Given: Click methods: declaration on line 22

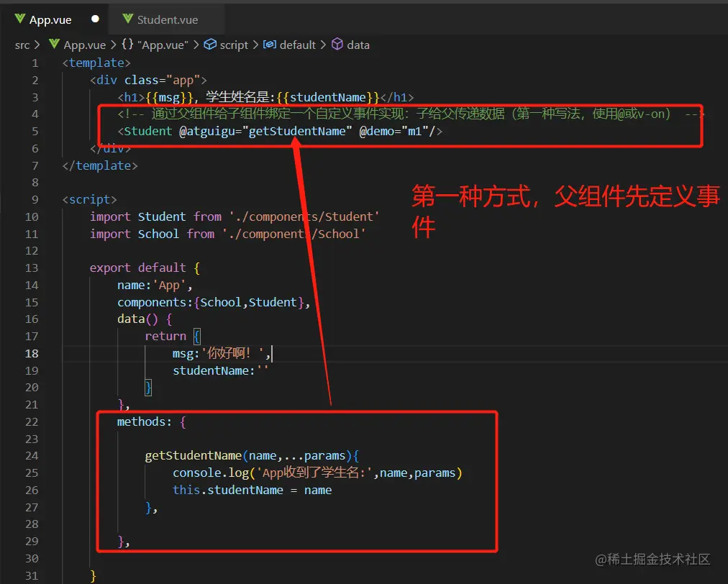Looking at the screenshot, I should [x=151, y=421].
